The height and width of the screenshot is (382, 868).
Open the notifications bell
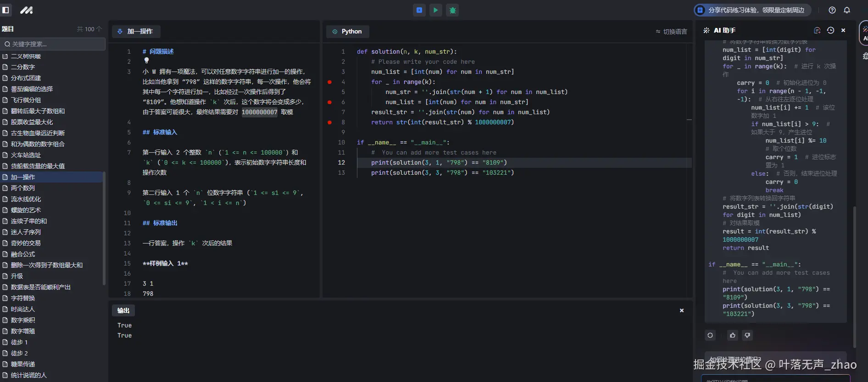pos(847,10)
